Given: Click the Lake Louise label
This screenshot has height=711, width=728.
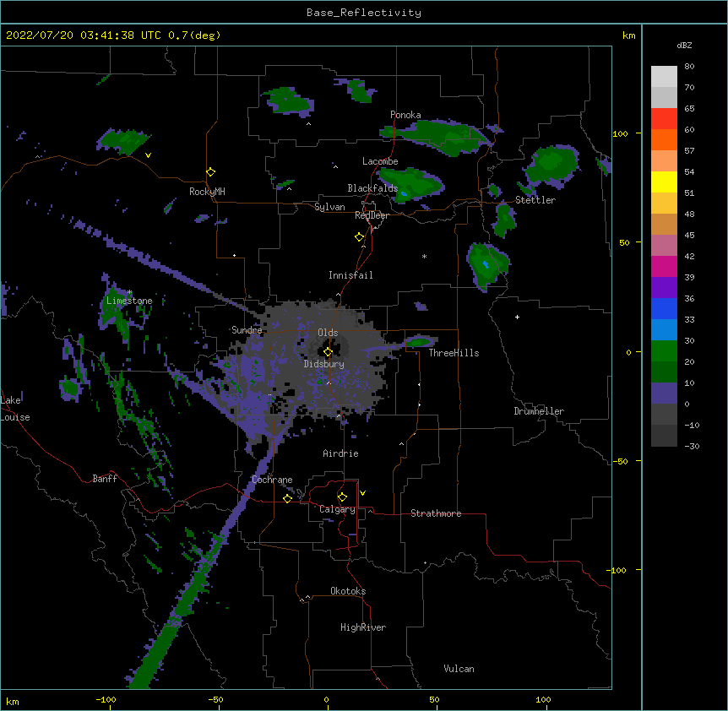Looking at the screenshot, I should click(x=15, y=409).
